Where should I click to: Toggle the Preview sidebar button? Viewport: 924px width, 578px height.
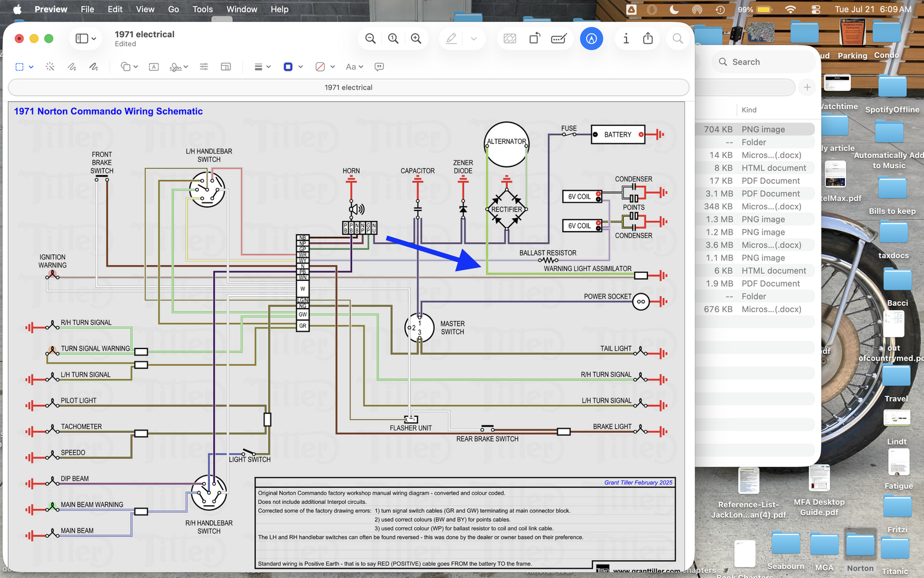coord(81,39)
